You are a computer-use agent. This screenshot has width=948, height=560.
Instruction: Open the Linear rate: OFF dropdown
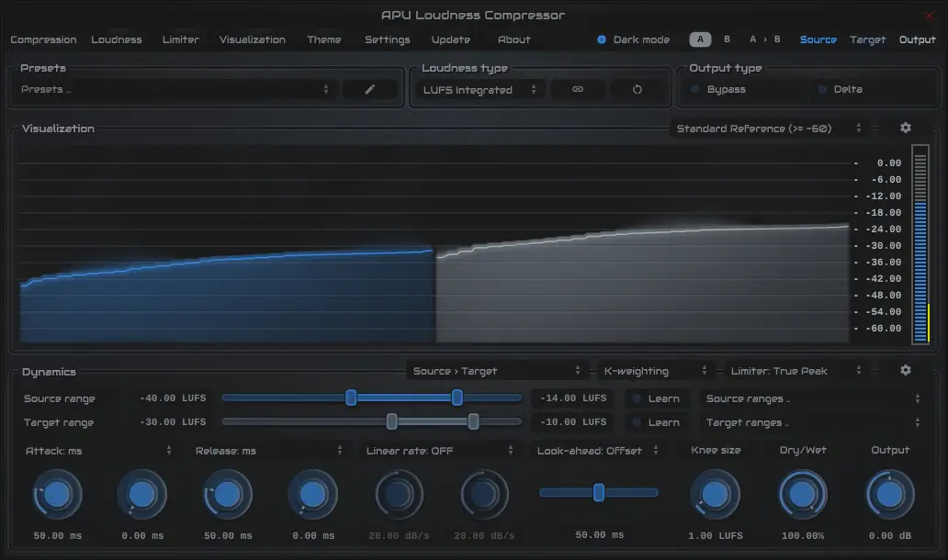(x=439, y=451)
